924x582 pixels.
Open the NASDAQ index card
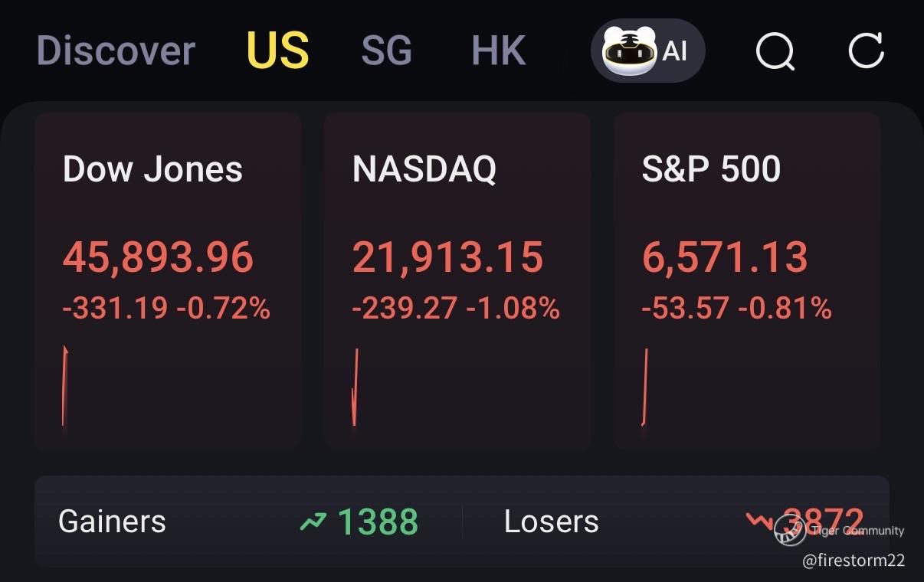coord(457,280)
